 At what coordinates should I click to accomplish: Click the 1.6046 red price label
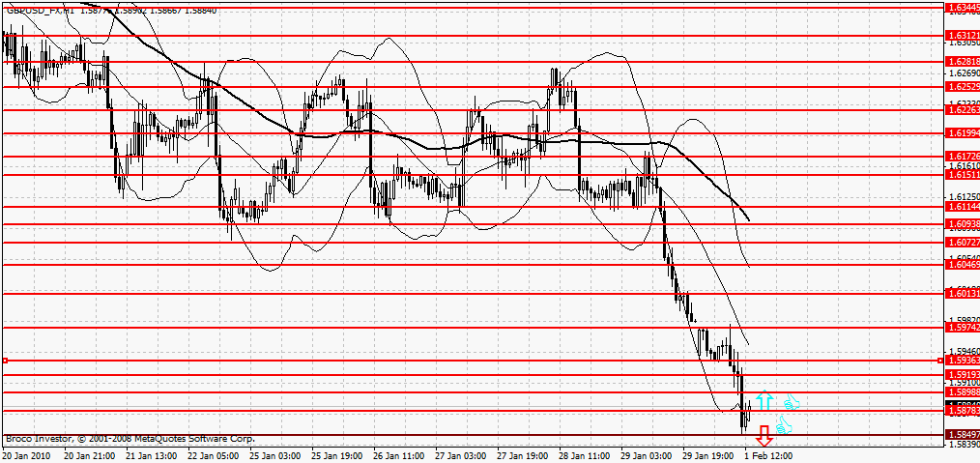click(x=961, y=264)
